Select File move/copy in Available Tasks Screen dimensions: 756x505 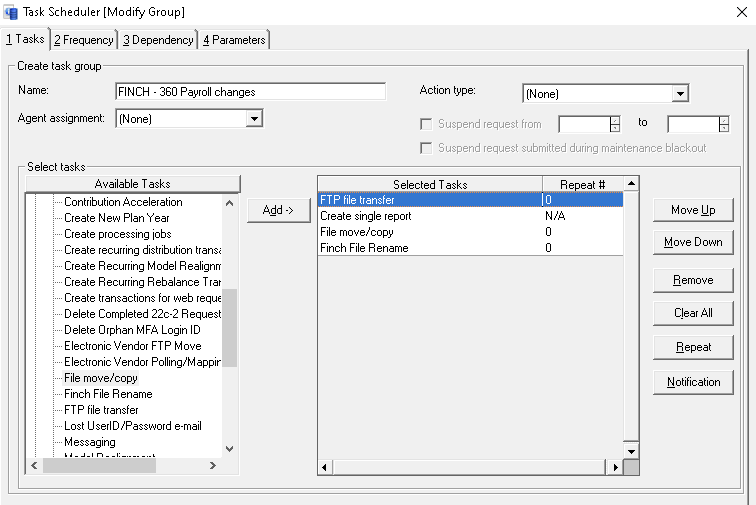click(x=101, y=378)
